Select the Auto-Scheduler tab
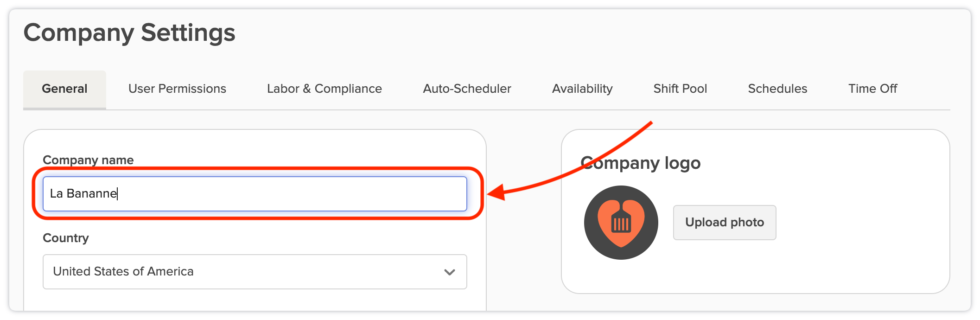This screenshot has width=980, height=320. (467, 89)
